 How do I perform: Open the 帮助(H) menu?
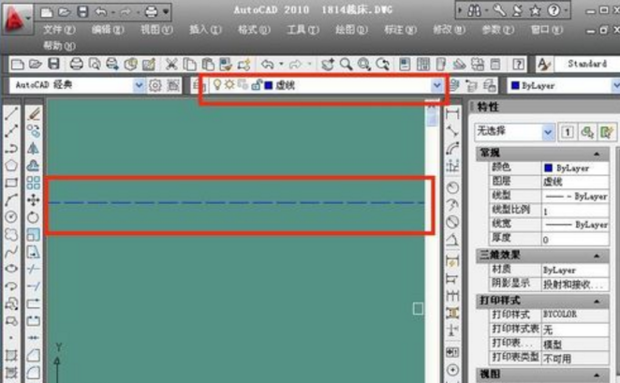[59, 46]
